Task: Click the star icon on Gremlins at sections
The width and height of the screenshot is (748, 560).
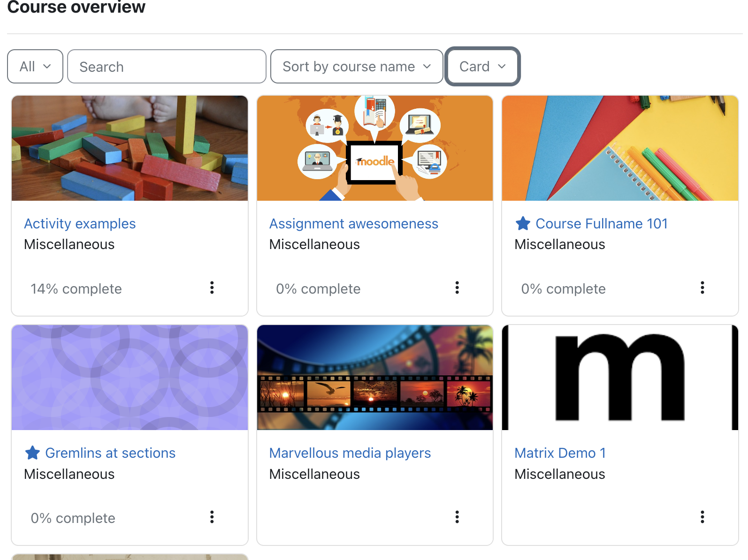Action: pyautogui.click(x=32, y=453)
